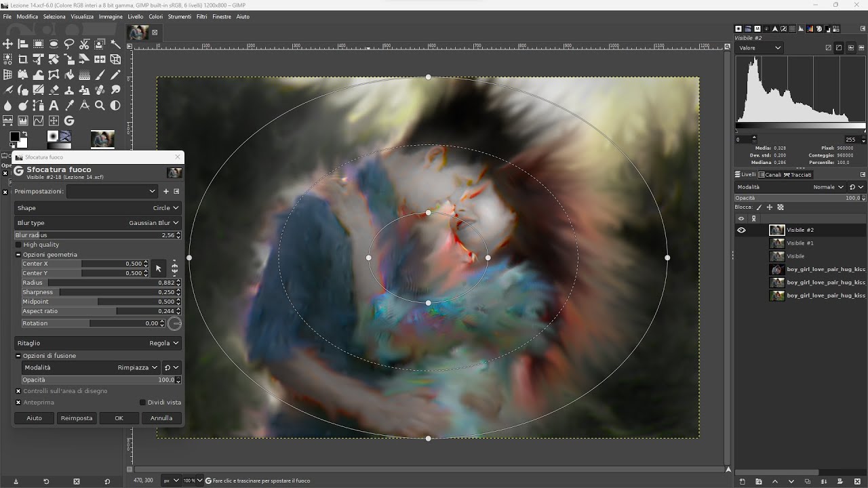Open the Livello menu
Image resolution: width=868 pixels, height=488 pixels.
(x=136, y=16)
